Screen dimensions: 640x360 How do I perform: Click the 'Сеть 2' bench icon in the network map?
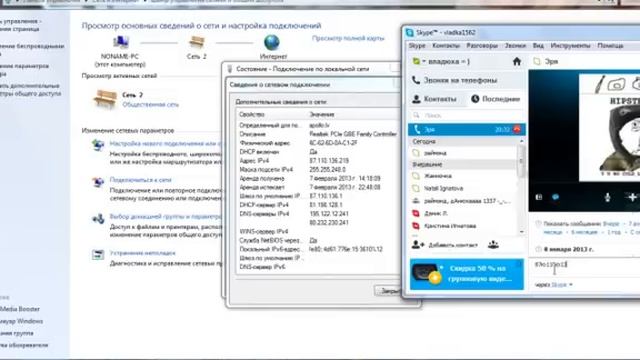point(197,42)
